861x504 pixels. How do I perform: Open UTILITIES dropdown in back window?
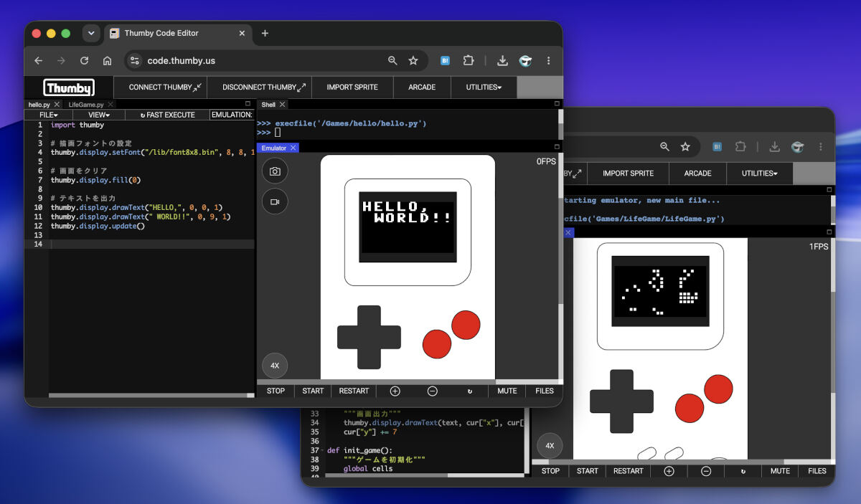760,173
